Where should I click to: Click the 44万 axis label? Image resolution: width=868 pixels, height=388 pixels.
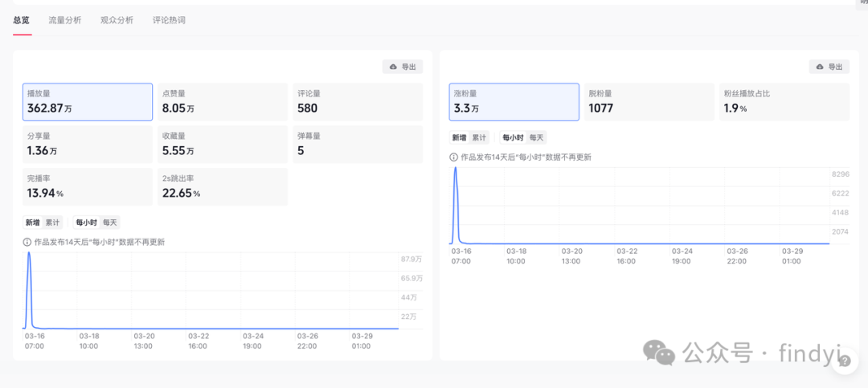409,297
